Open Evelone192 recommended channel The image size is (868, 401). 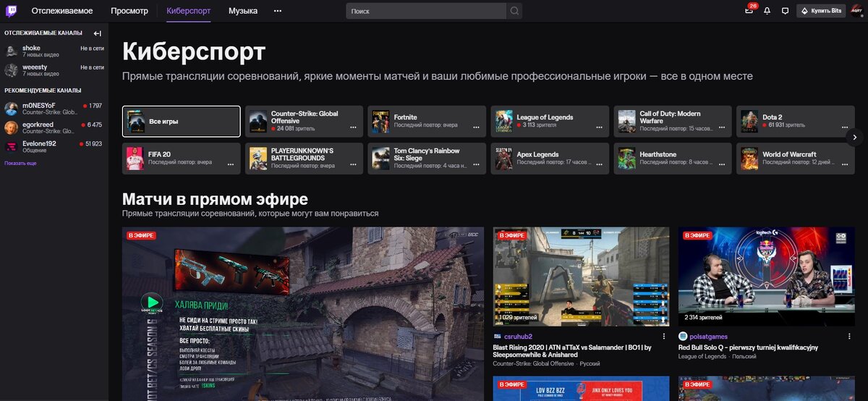pos(54,147)
